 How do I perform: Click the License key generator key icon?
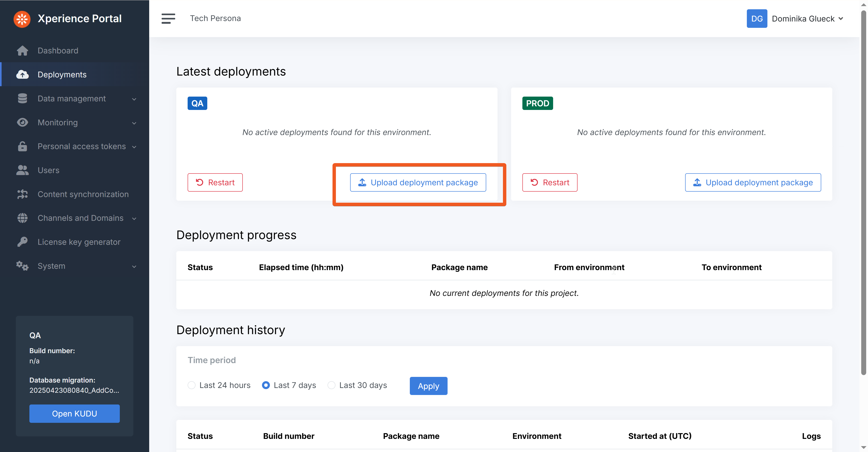[x=23, y=242]
